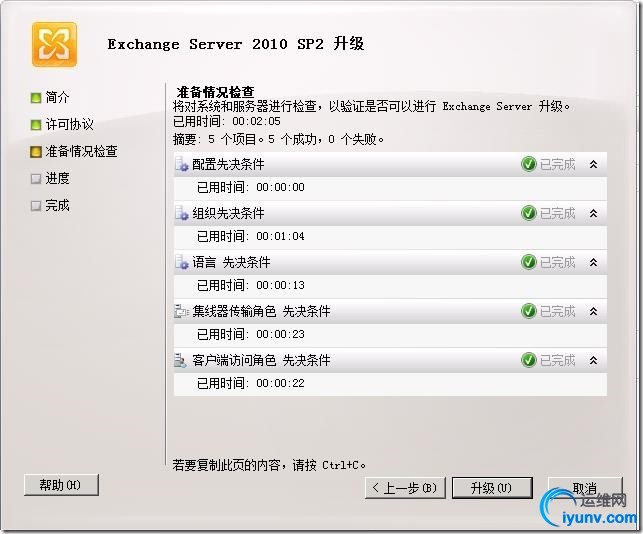The width and height of the screenshot is (643, 534).
Task: Click elapsed time 00:00:13 row
Action: [390, 285]
